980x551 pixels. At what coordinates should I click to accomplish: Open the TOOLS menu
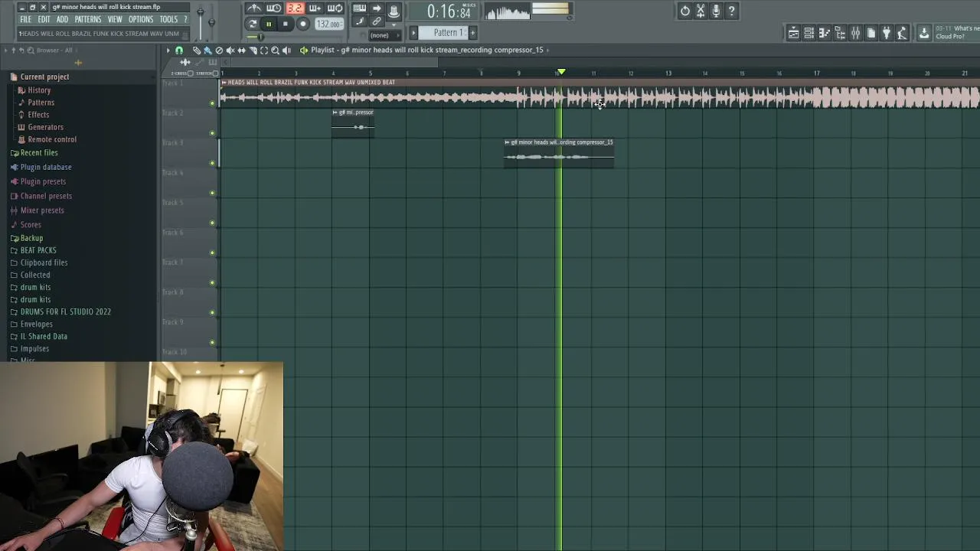click(x=168, y=19)
